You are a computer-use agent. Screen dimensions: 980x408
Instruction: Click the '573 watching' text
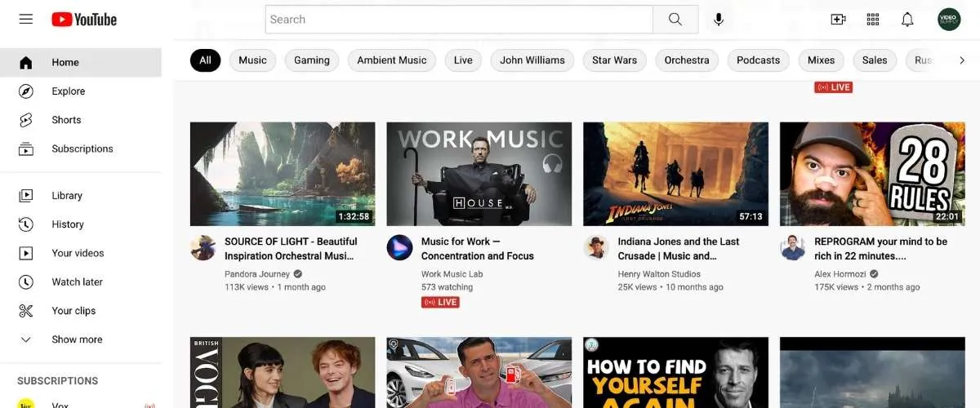click(x=447, y=287)
